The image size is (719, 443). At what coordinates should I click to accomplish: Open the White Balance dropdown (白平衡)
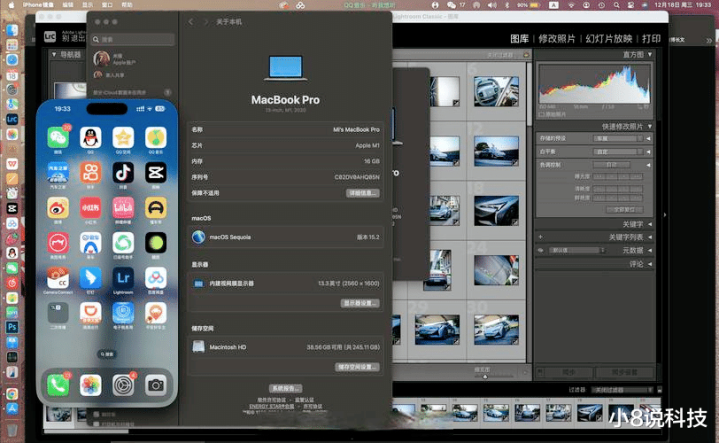pyautogui.click(x=618, y=151)
